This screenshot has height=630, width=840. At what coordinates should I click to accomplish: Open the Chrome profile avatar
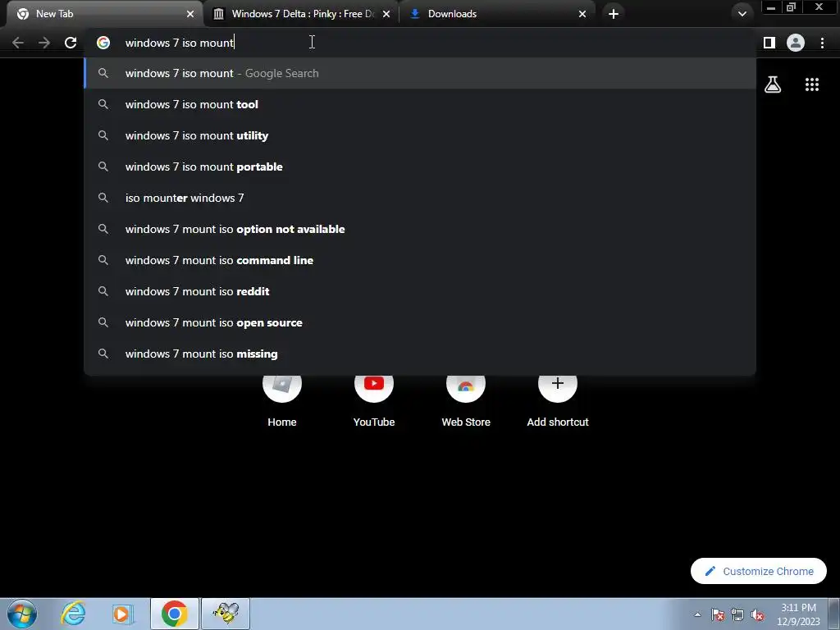tap(796, 43)
